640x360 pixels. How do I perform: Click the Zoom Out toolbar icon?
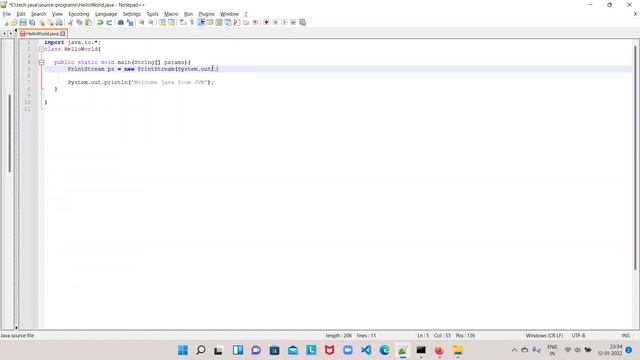pyautogui.click(x=151, y=22)
